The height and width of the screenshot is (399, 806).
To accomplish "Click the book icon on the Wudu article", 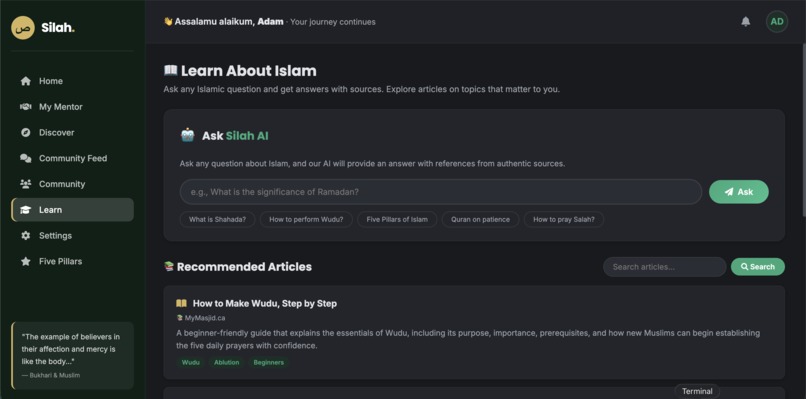I will pos(181,303).
